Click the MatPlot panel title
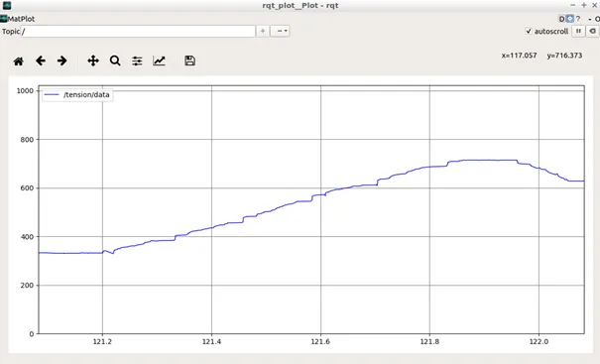Image resolution: width=600 pixels, height=364 pixels. 21,19
